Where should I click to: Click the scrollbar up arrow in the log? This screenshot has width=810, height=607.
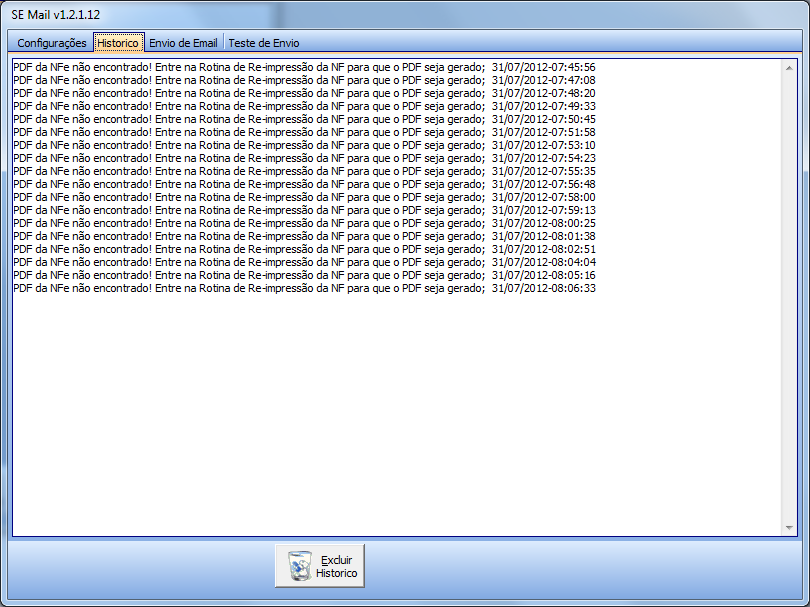pyautogui.click(x=789, y=68)
